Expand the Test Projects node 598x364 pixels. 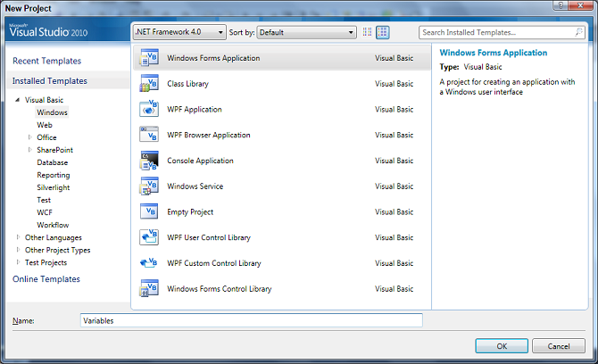tap(18, 262)
